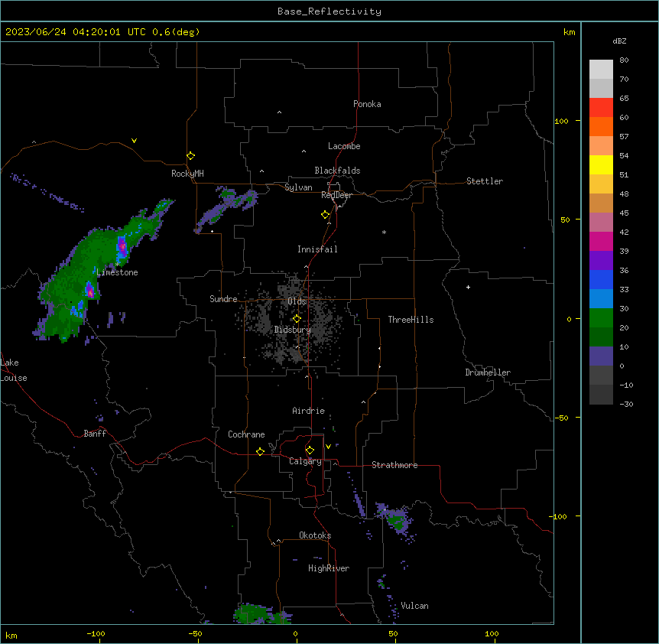Viewport: 659px width, 644px height.
Task: Click the 80 value in the legend
Action: coord(624,60)
